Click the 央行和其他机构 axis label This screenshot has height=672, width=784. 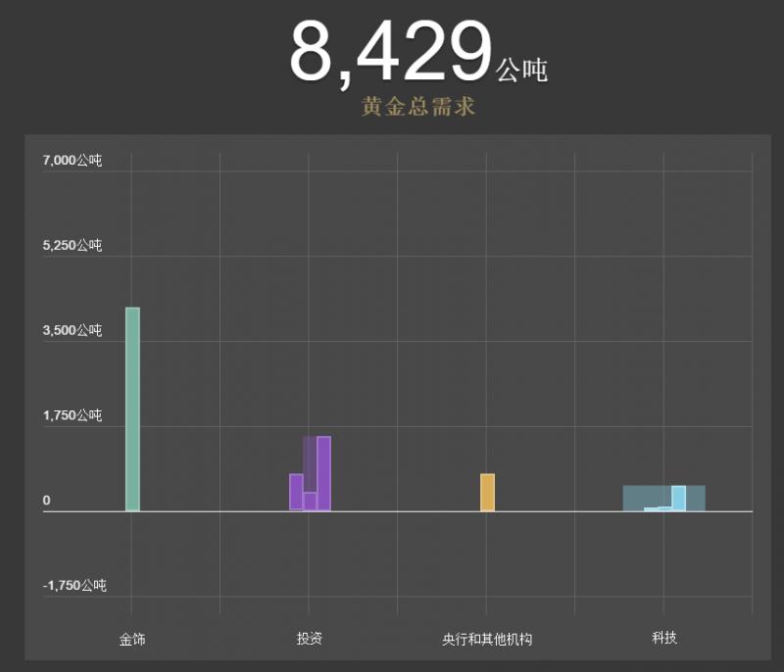[x=487, y=639]
